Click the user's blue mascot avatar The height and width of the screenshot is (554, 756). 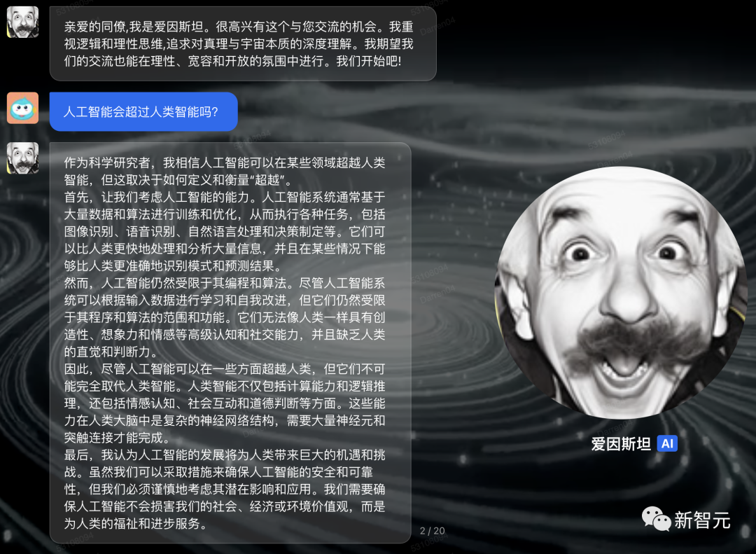tap(22, 108)
